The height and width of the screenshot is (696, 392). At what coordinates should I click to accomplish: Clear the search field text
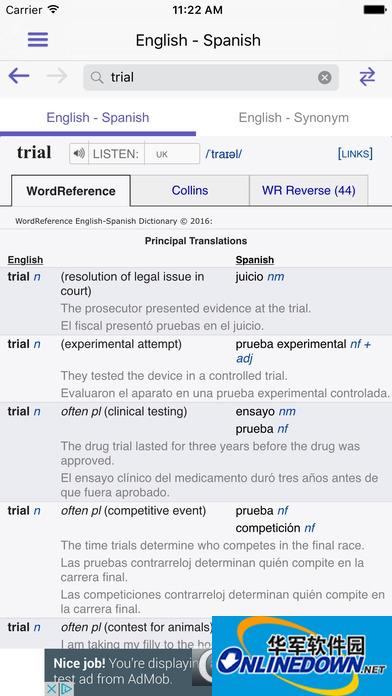click(x=325, y=78)
